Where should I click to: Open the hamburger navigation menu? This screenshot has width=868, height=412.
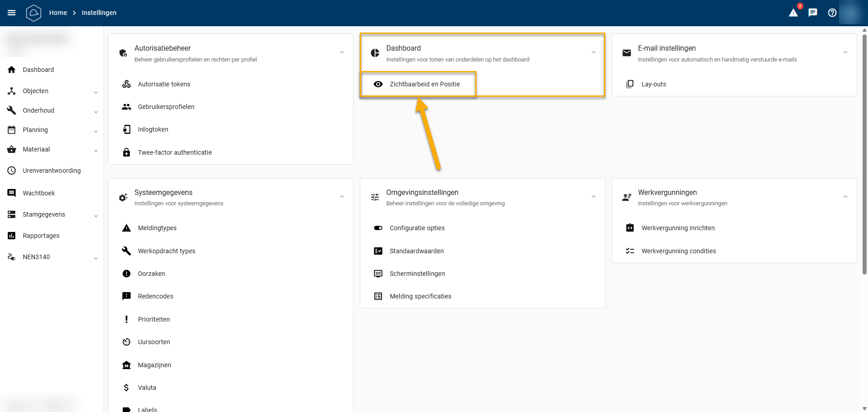[x=12, y=13]
